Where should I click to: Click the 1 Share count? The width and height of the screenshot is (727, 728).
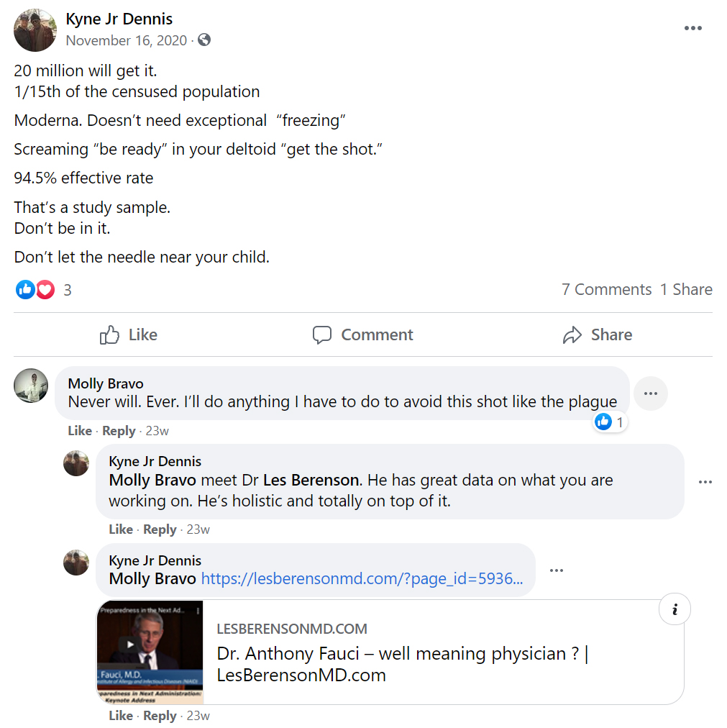point(686,289)
